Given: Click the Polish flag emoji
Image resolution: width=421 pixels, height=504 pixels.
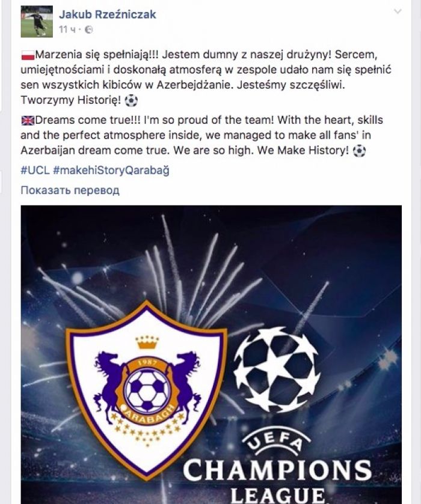Looking at the screenshot, I should tap(28, 55).
